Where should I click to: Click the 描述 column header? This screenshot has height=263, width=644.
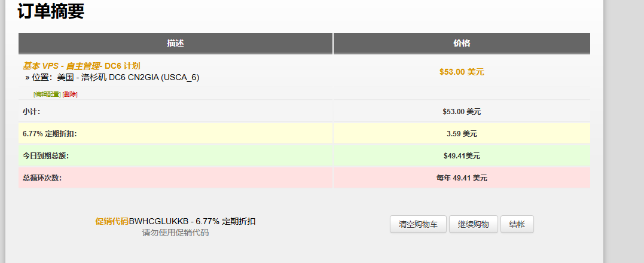175,43
